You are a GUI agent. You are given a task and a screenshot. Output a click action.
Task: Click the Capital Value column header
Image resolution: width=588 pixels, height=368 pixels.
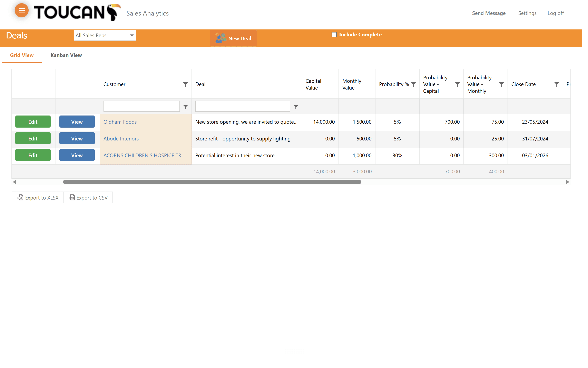tap(320, 84)
